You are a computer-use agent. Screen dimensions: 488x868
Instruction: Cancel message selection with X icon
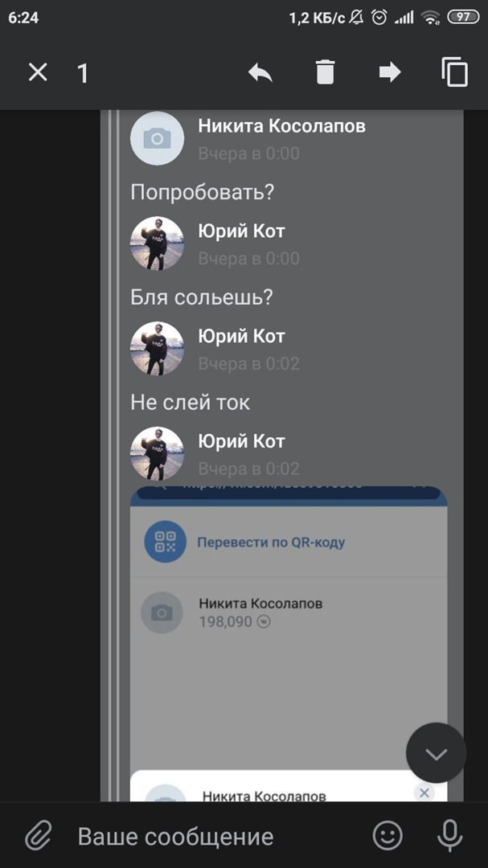pos(38,72)
